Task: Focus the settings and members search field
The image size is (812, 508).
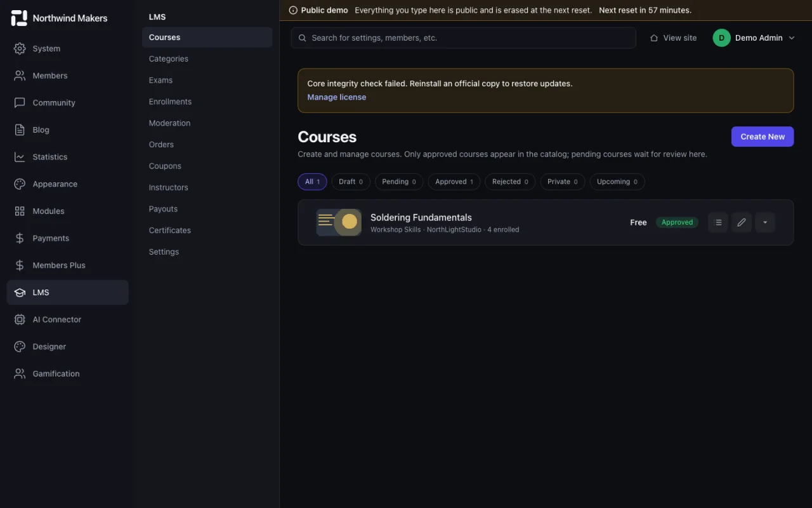Action: [464, 38]
